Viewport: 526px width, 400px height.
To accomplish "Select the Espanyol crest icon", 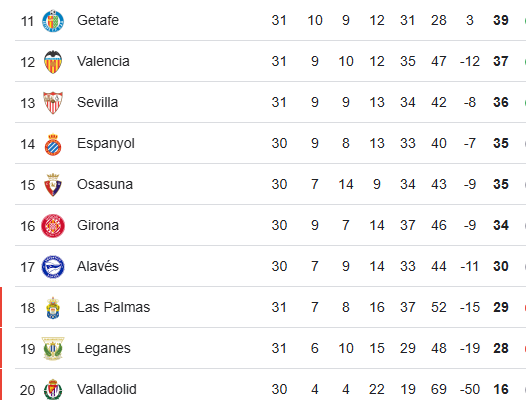I will (x=53, y=144).
